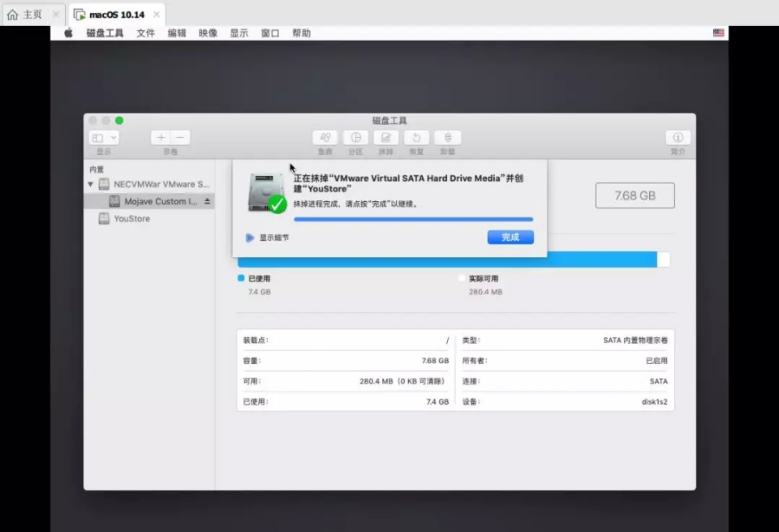The width and height of the screenshot is (779, 532).
Task: Select the Erase (抹掉) toolbar icon
Action: click(x=386, y=137)
